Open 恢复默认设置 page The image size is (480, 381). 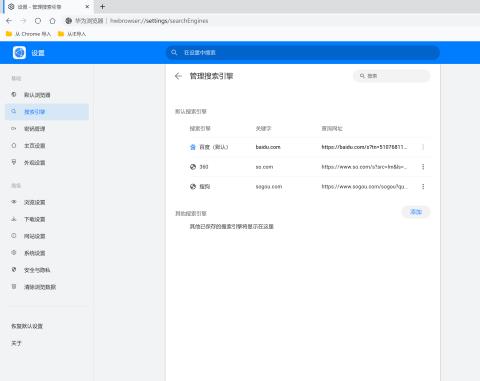pos(27,326)
